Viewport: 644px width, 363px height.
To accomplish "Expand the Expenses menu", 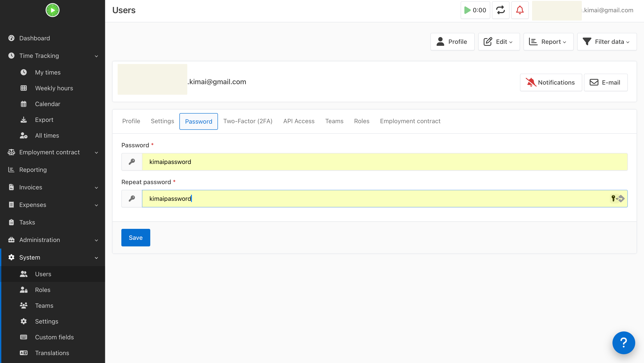I will [53, 205].
